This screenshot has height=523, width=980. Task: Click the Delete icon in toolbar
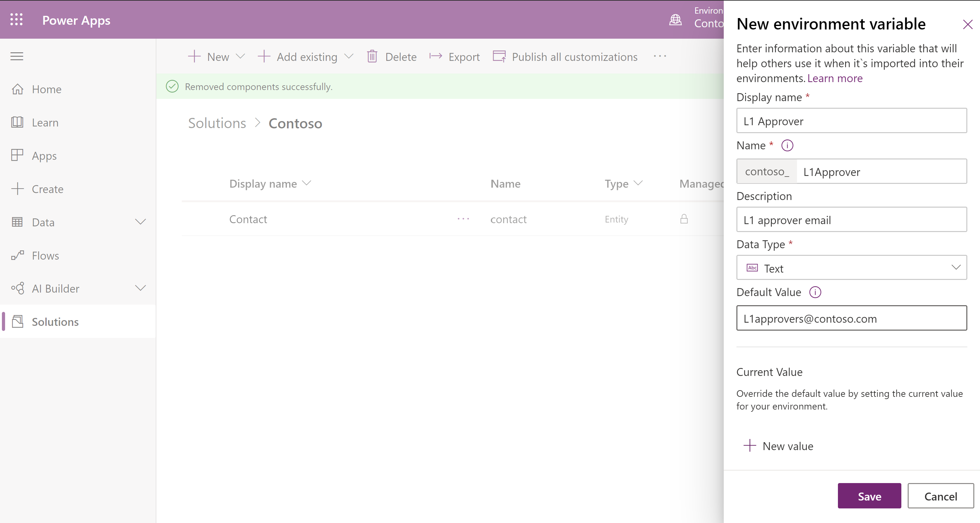point(373,57)
